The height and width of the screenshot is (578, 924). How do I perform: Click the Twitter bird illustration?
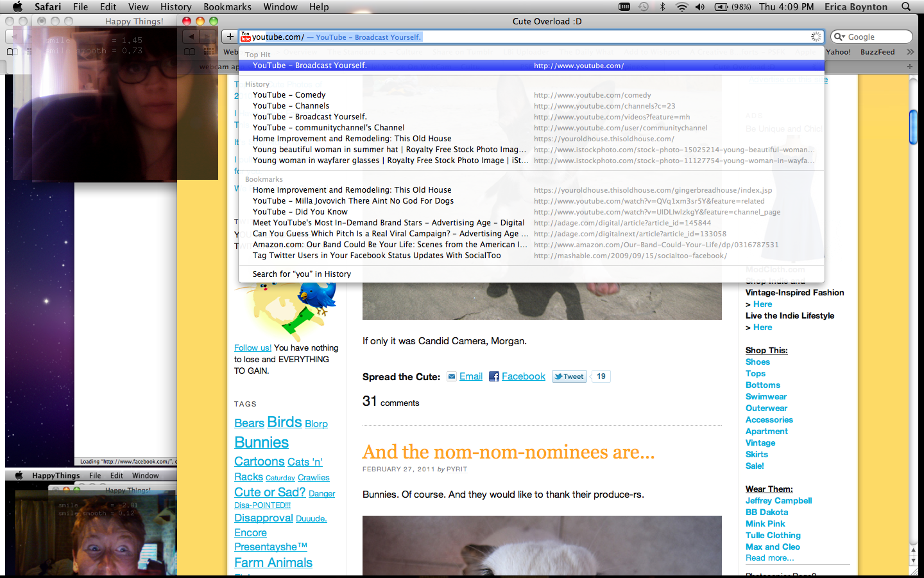tap(317, 297)
